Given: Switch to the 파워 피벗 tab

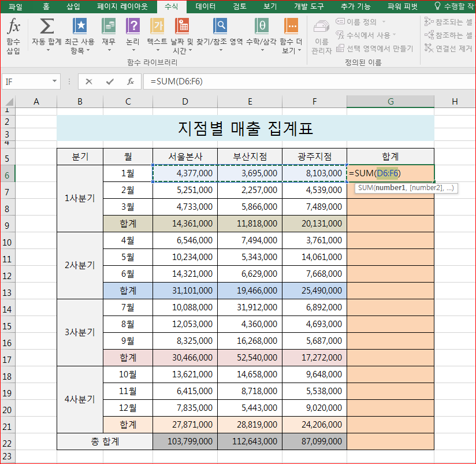Looking at the screenshot, I should coord(403,6).
